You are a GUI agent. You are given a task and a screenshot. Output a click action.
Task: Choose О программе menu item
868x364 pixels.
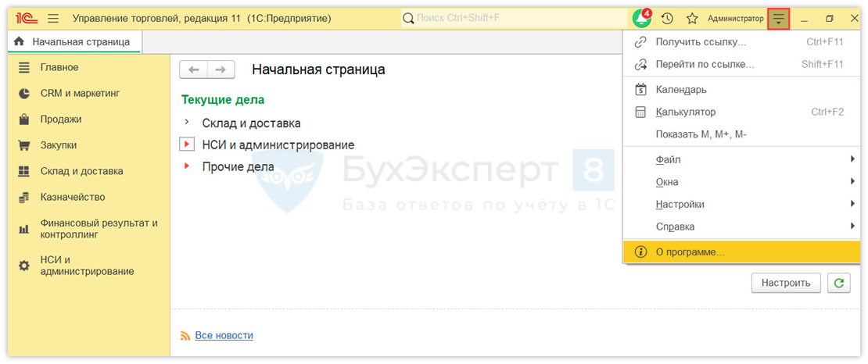pyautogui.click(x=742, y=252)
